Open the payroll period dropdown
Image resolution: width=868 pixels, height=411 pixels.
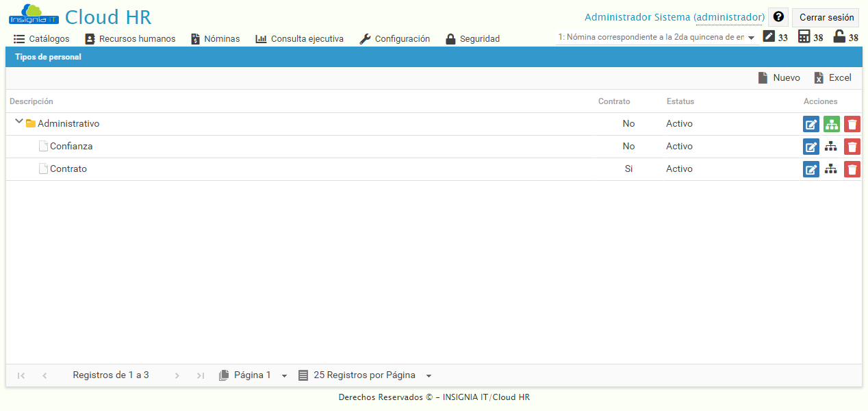751,38
